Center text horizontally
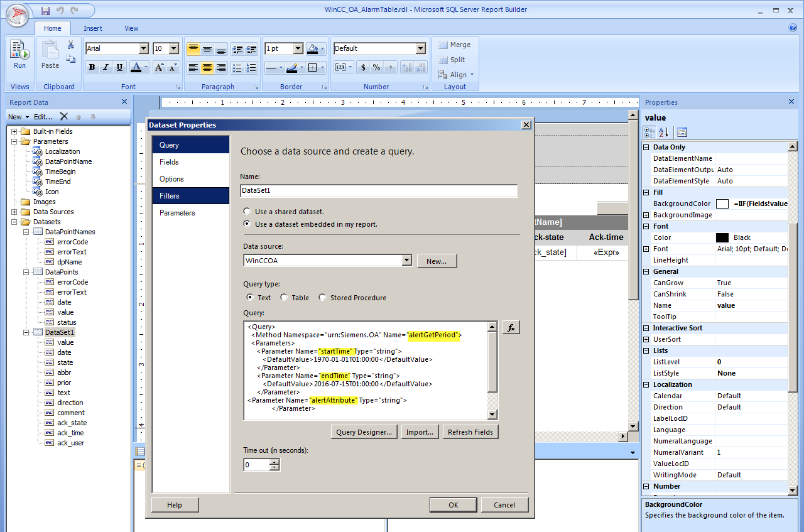The height and width of the screenshot is (532, 804). click(x=207, y=68)
